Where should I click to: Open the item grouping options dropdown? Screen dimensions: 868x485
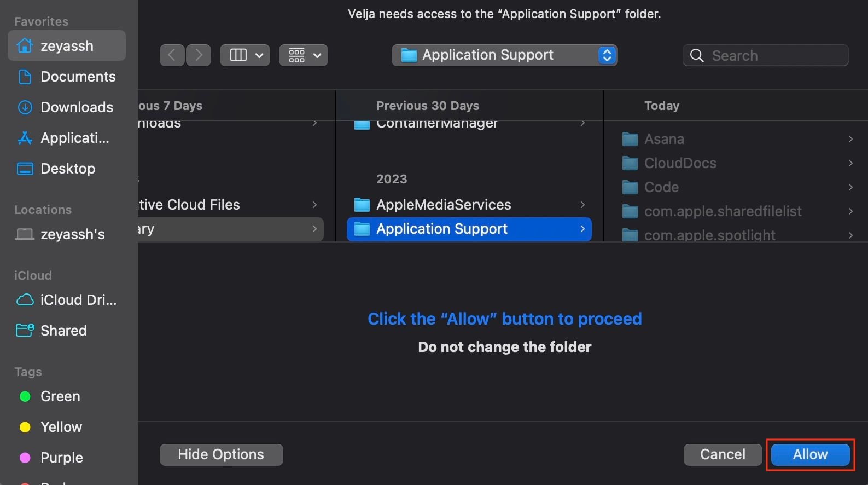click(304, 55)
